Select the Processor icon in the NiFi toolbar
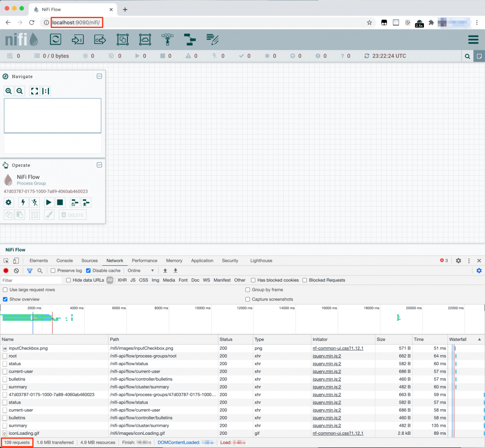 [55, 40]
